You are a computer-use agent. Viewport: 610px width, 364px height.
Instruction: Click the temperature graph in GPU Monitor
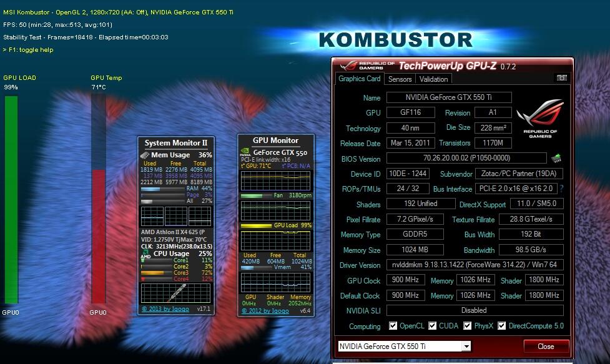[x=275, y=180]
